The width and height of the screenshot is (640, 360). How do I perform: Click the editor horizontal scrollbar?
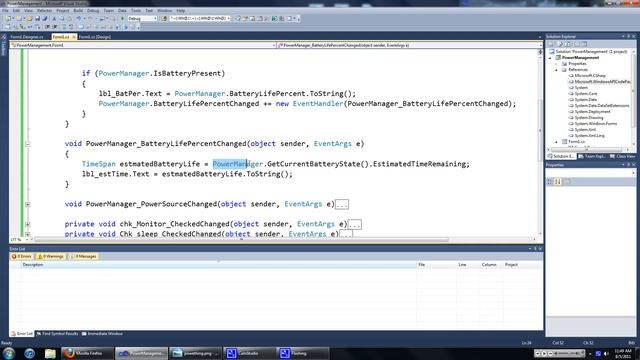(242, 240)
